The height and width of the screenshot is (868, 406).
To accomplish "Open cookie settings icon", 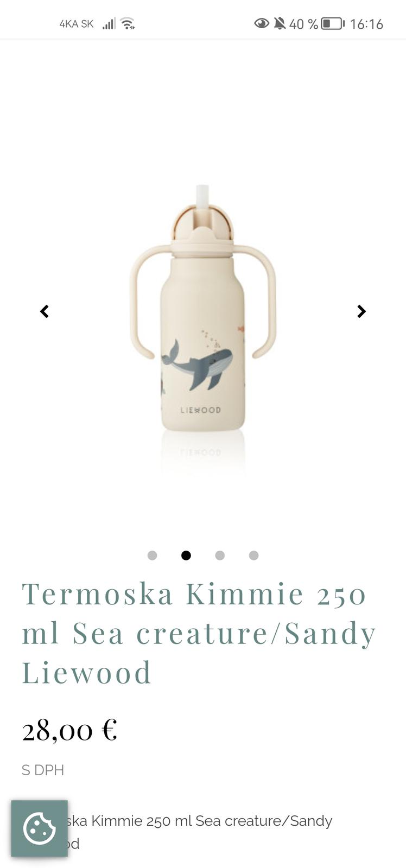I will tap(40, 828).
